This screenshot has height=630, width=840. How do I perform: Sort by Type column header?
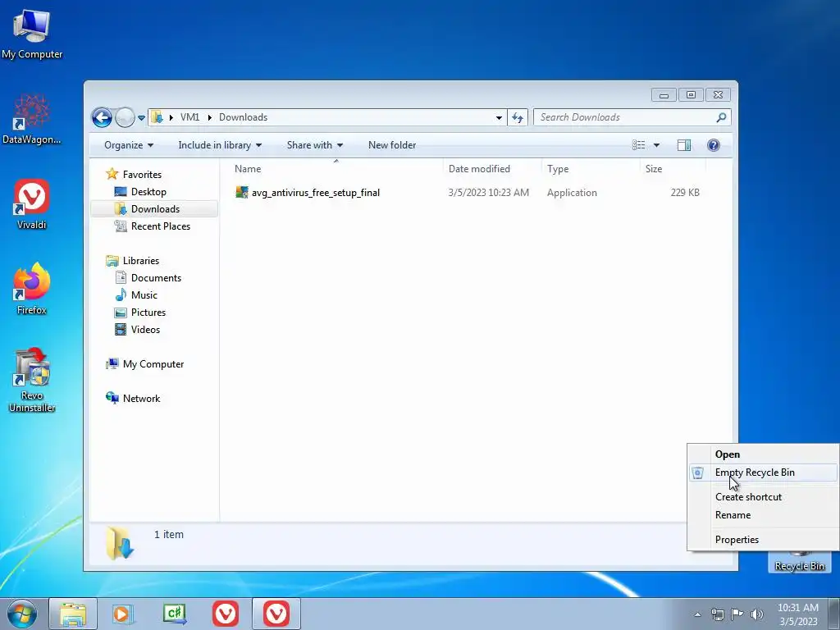[x=591, y=169]
